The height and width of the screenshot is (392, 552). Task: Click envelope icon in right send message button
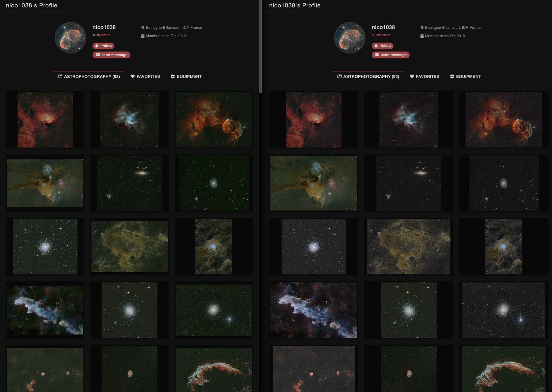coord(377,55)
